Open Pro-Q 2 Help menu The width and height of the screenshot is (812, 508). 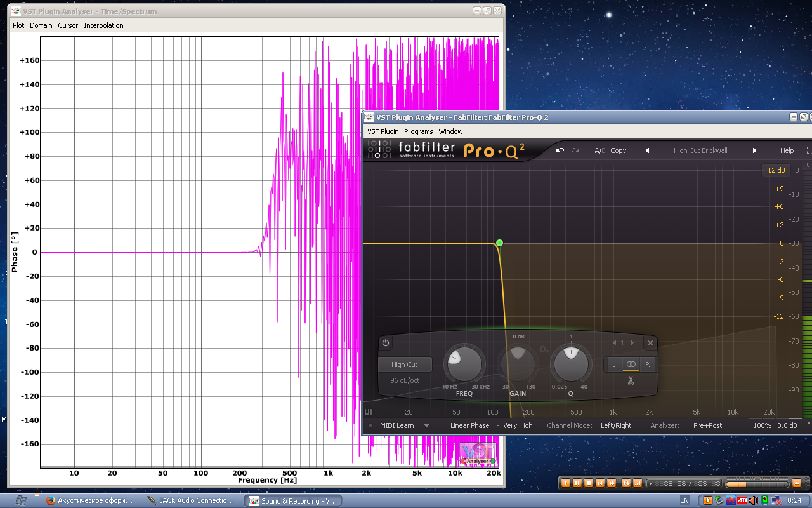pyautogui.click(x=787, y=150)
